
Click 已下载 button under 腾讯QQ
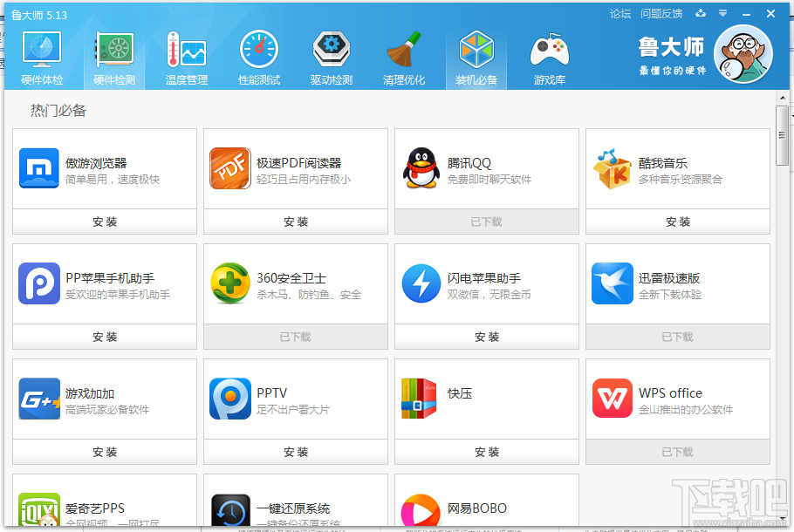(487, 222)
